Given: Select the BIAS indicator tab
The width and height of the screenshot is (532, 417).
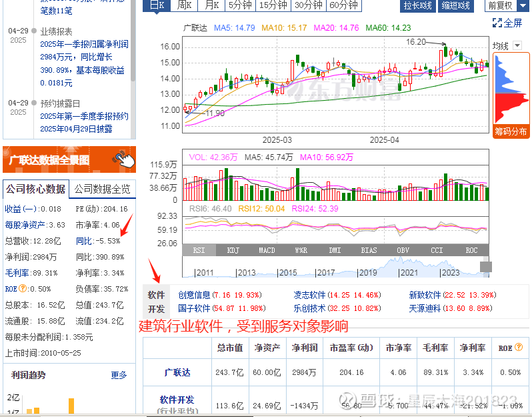Looking at the screenshot, I should click(x=369, y=250).
